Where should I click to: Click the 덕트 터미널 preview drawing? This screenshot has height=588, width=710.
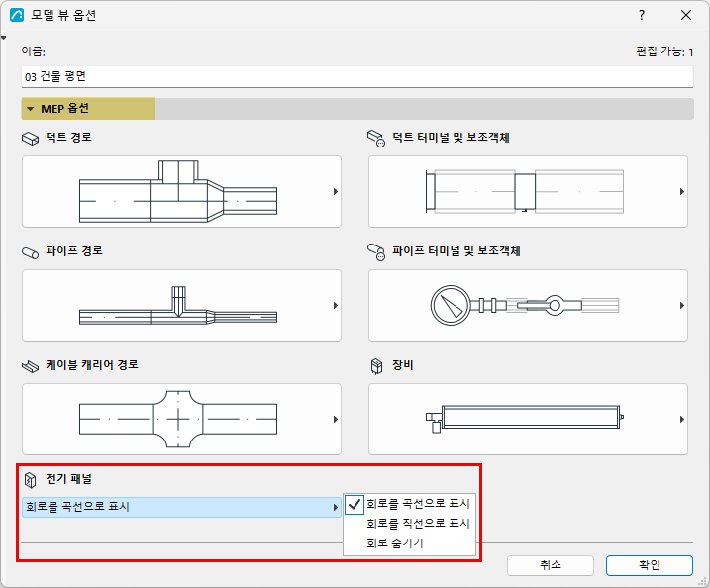point(525,191)
